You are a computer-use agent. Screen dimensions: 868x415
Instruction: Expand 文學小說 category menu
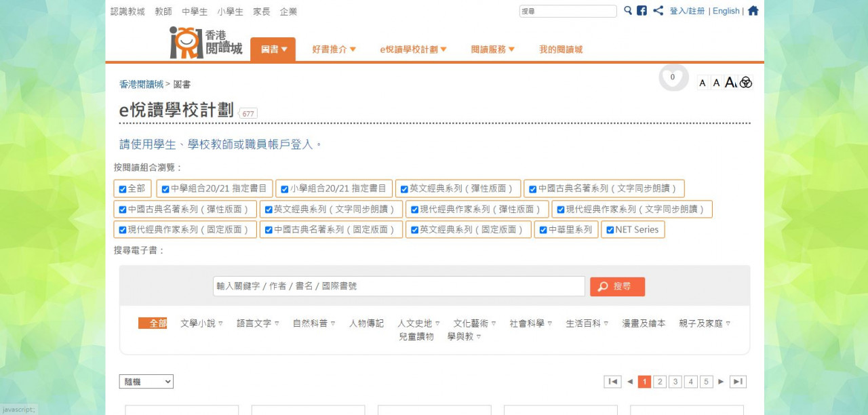(202, 323)
